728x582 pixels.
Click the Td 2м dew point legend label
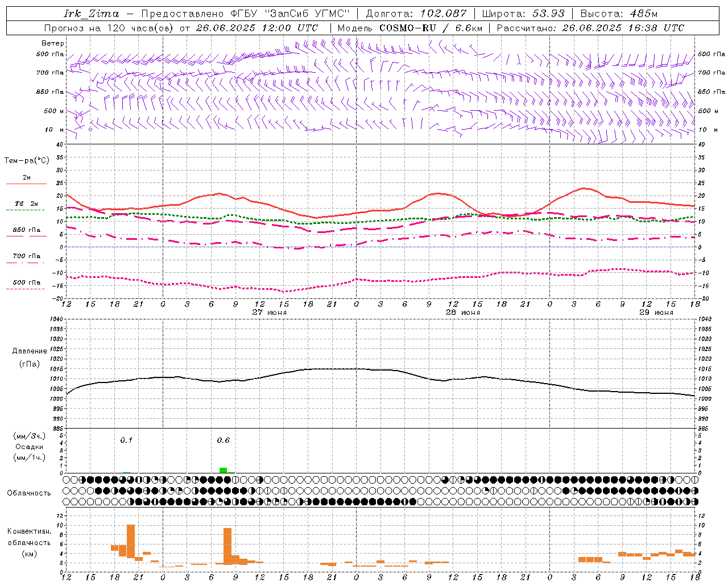click(x=27, y=203)
